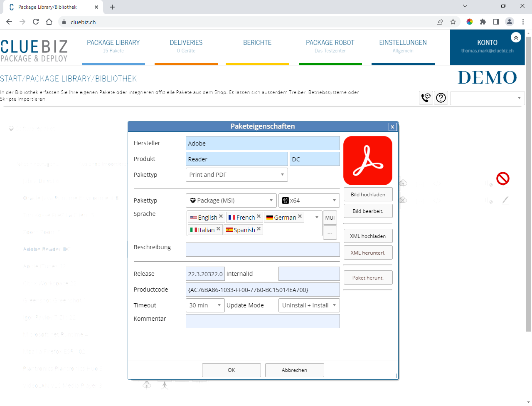The image size is (532, 406).
Task: Click the Adobe Reader package image
Action: (x=368, y=161)
